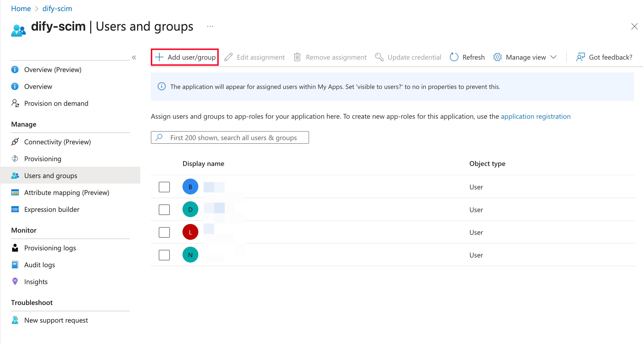This screenshot has width=644, height=344.
Task: Click the Update credential key icon
Action: tap(379, 57)
